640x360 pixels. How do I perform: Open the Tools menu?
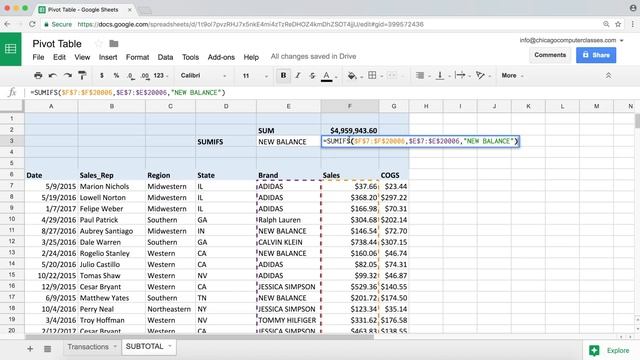coord(190,57)
